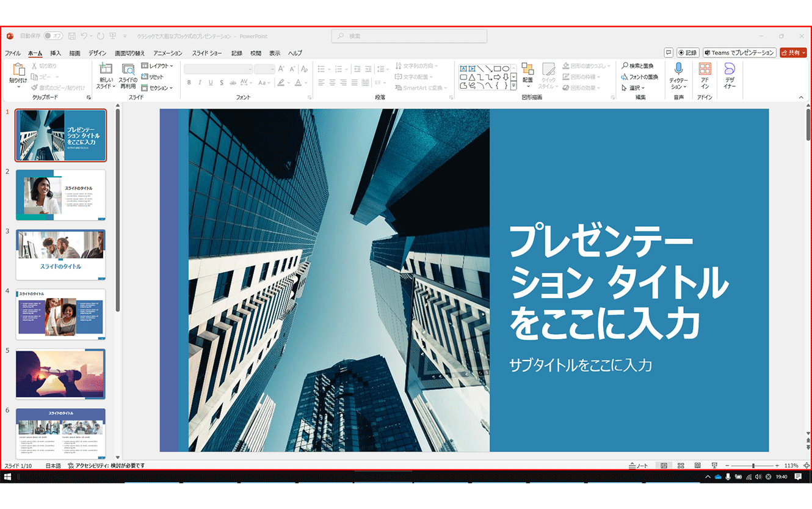Screen dimensions: 812x509
Task: Start Slide Show from the status bar
Action: point(713,465)
